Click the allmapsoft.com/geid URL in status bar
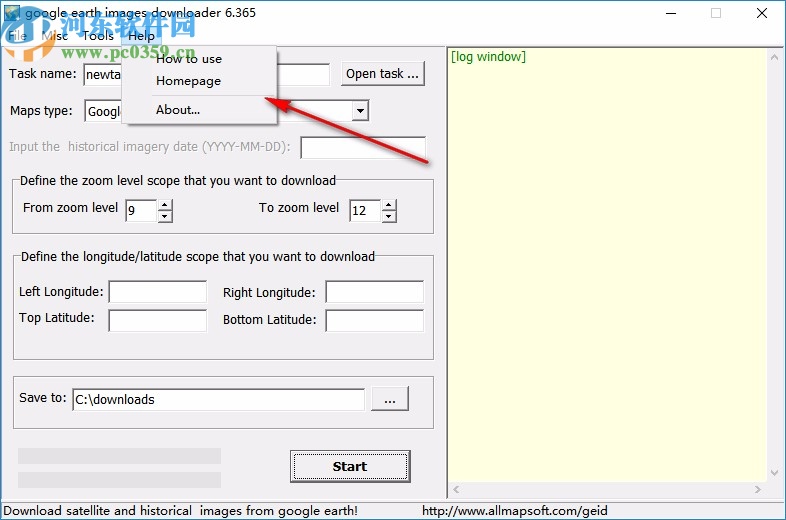786x520 pixels. coord(514,511)
